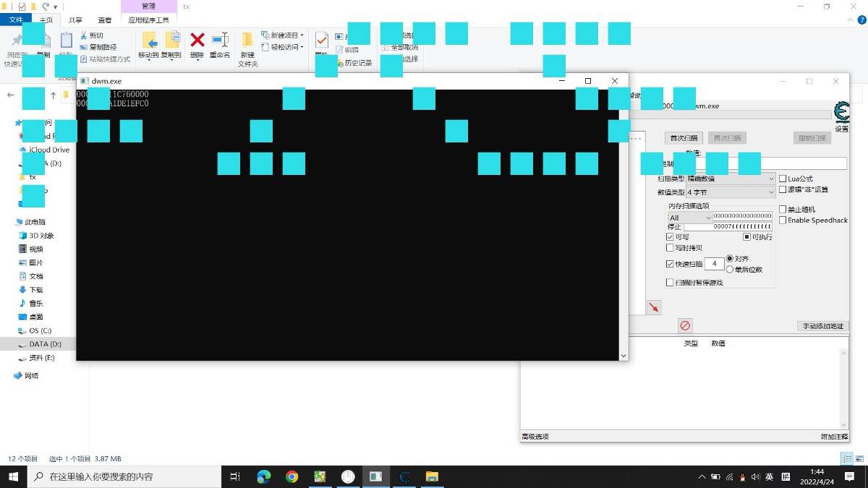The image size is (868, 488).
Task: Click the volume speaker tray icon
Action: [755, 477]
